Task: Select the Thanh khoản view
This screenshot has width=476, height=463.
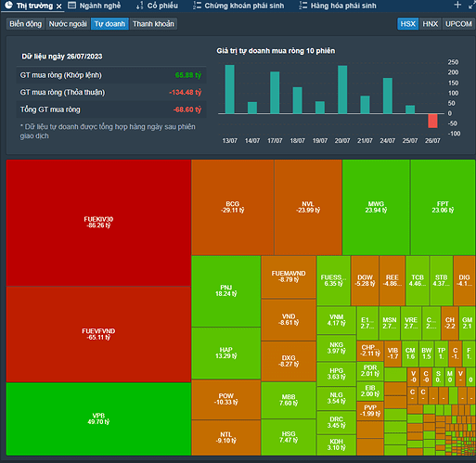Action: [x=153, y=24]
